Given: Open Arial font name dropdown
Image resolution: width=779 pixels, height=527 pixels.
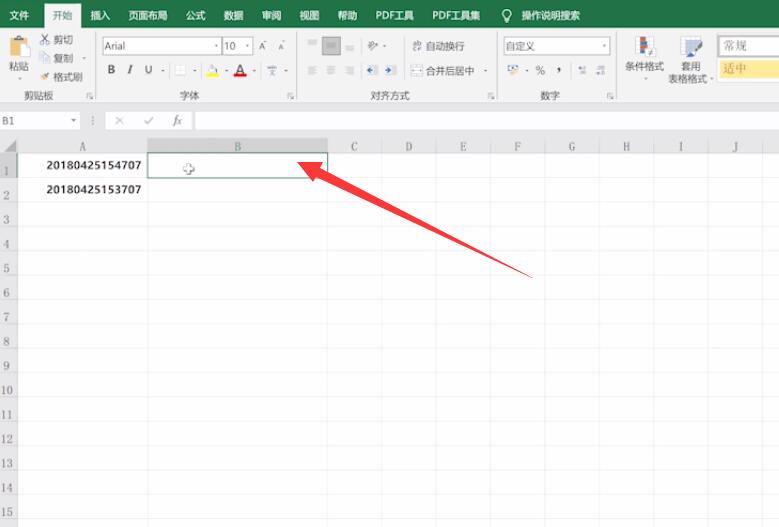Looking at the screenshot, I should pos(216,46).
